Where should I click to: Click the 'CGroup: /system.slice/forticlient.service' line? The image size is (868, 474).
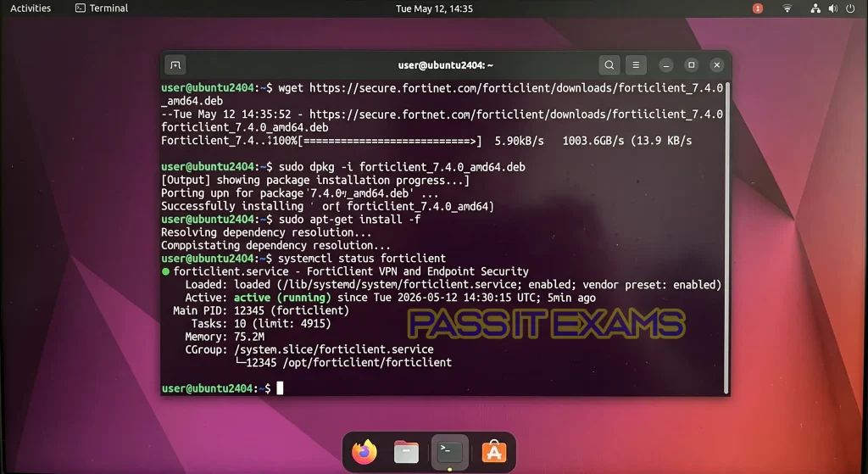pyautogui.click(x=309, y=350)
